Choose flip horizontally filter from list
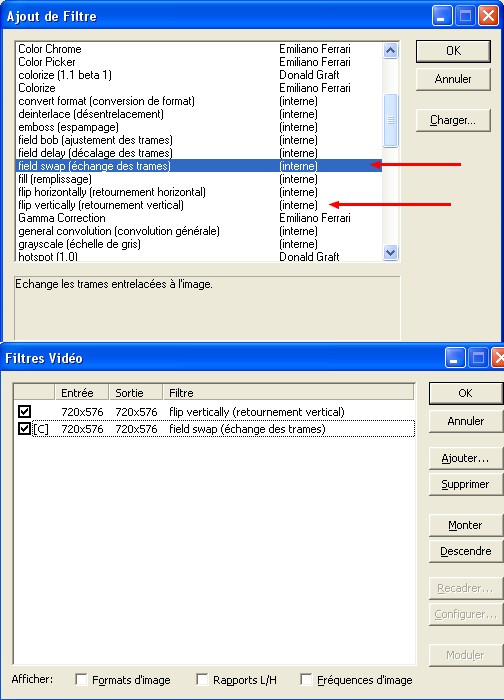 coord(199,192)
